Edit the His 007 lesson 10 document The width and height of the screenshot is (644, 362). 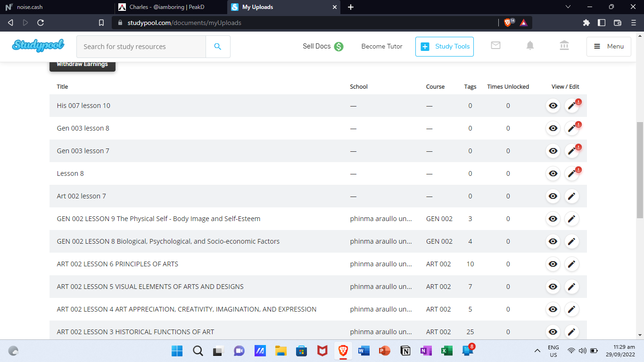pyautogui.click(x=572, y=106)
